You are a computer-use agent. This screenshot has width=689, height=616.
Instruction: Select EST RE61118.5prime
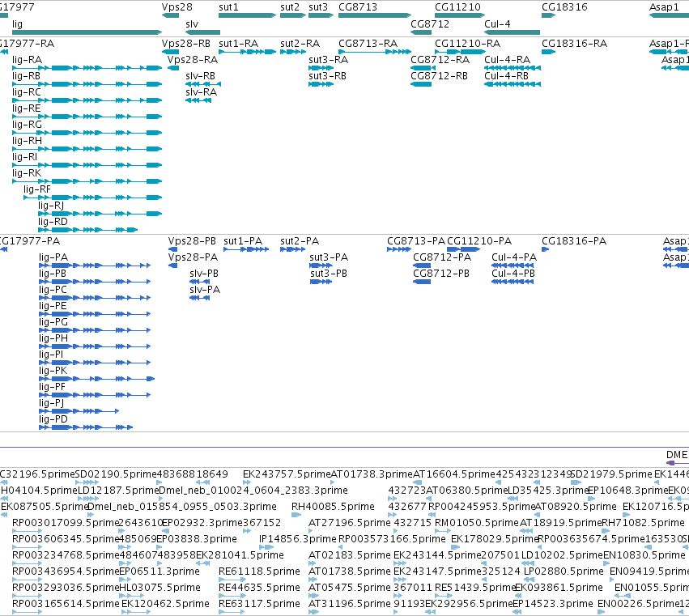click(232, 579)
